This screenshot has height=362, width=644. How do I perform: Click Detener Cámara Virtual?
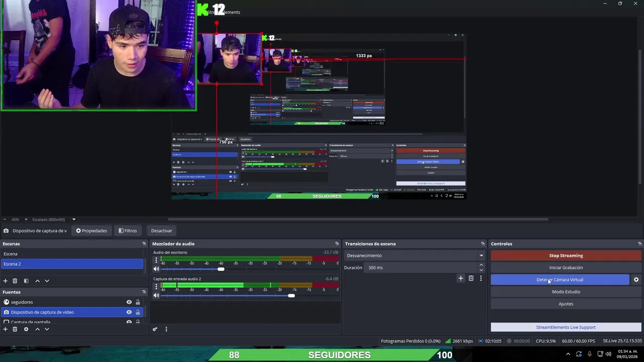(560, 280)
